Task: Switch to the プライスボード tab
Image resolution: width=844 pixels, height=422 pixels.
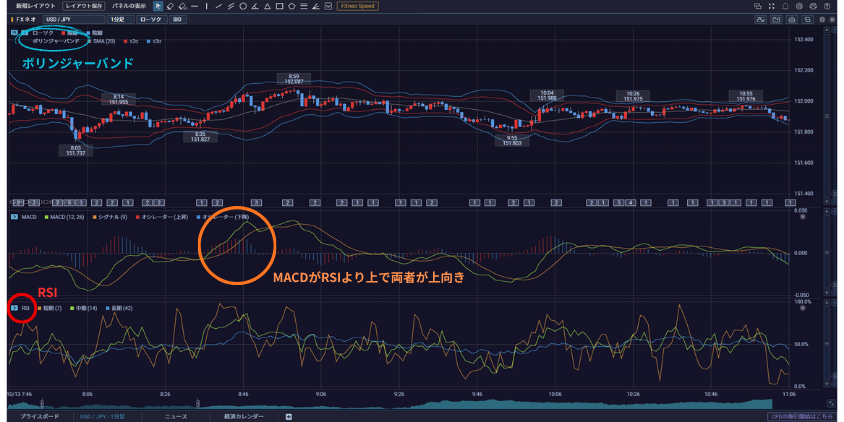Action: point(40,416)
